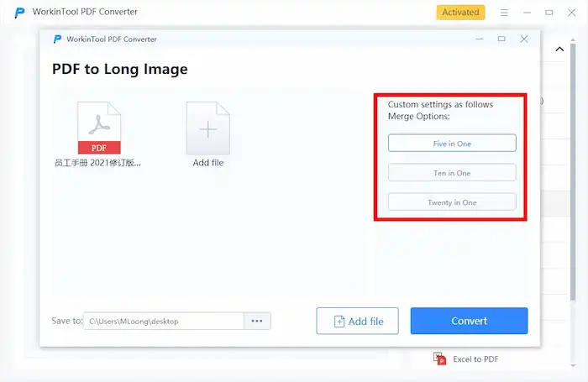Click the yellow Activated badge
Screen dimensions: 588x382
(x=460, y=13)
